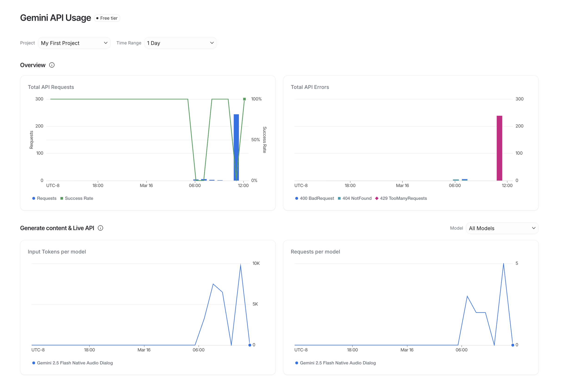
Task: Click Input Tokens chart endpoint dot
Action: click(250, 345)
